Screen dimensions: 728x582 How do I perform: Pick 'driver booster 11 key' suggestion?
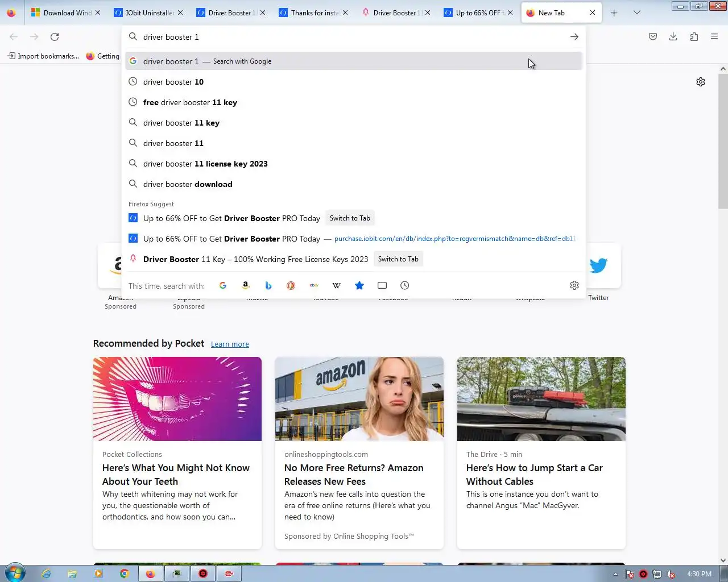[x=354, y=123]
